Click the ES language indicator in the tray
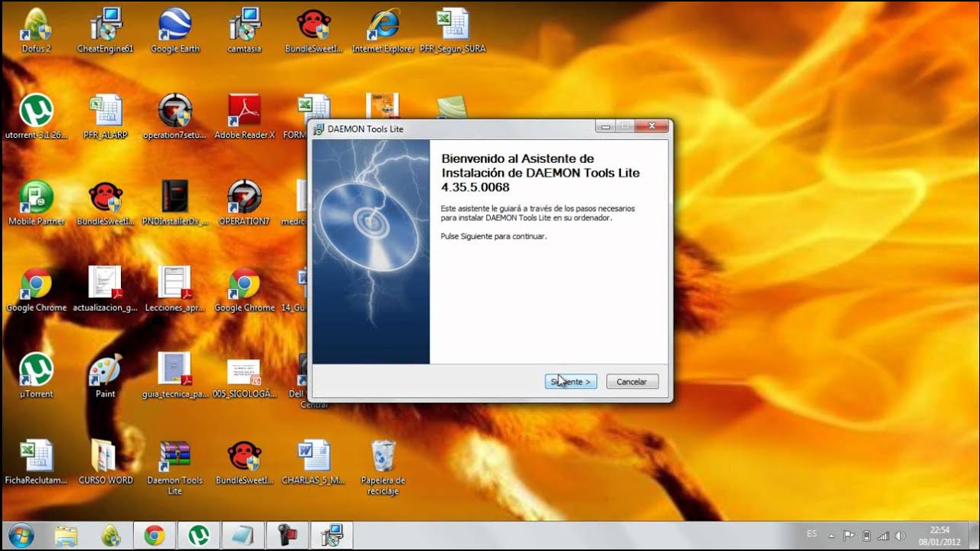980x551 pixels. [x=812, y=533]
